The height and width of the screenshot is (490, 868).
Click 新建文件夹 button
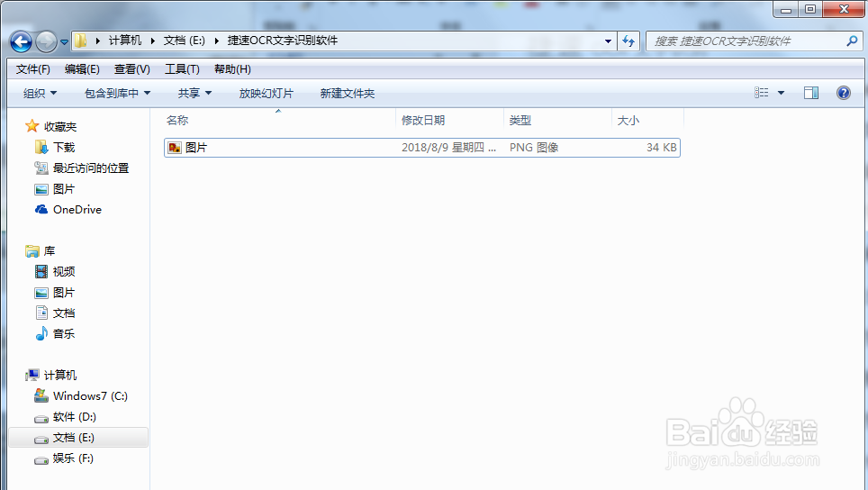pos(347,93)
